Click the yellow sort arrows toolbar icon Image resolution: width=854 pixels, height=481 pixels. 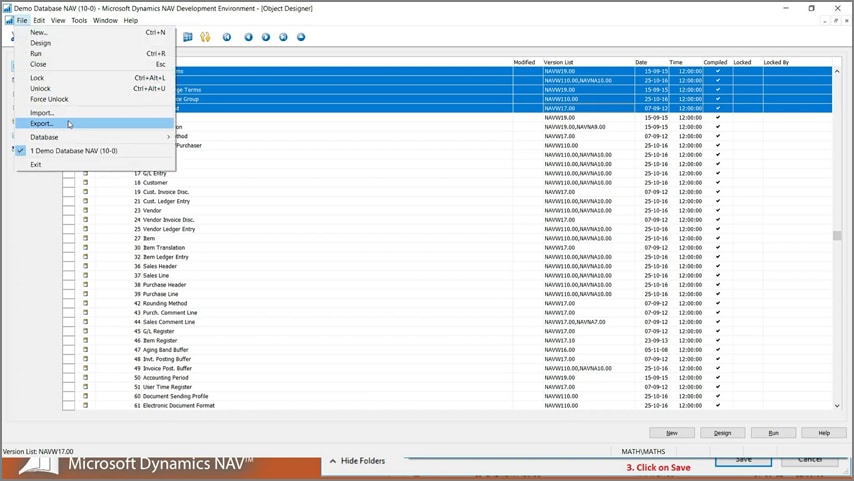(x=205, y=37)
